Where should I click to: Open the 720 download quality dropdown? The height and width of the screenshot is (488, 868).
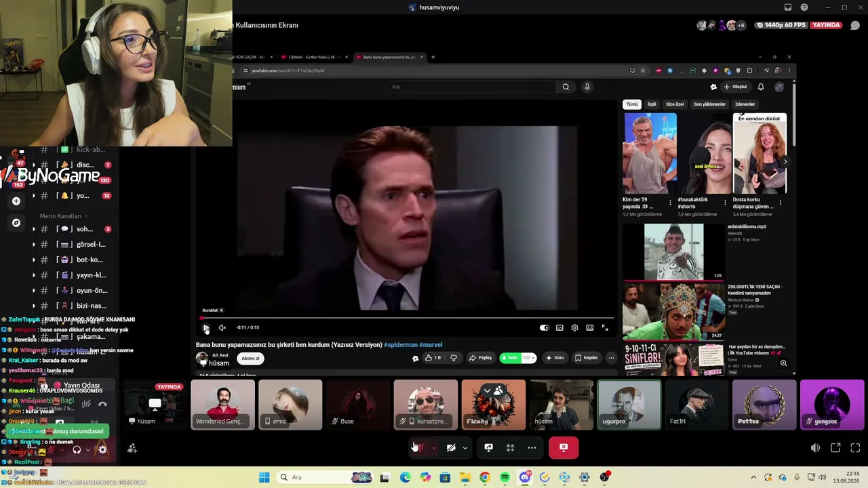(528, 358)
